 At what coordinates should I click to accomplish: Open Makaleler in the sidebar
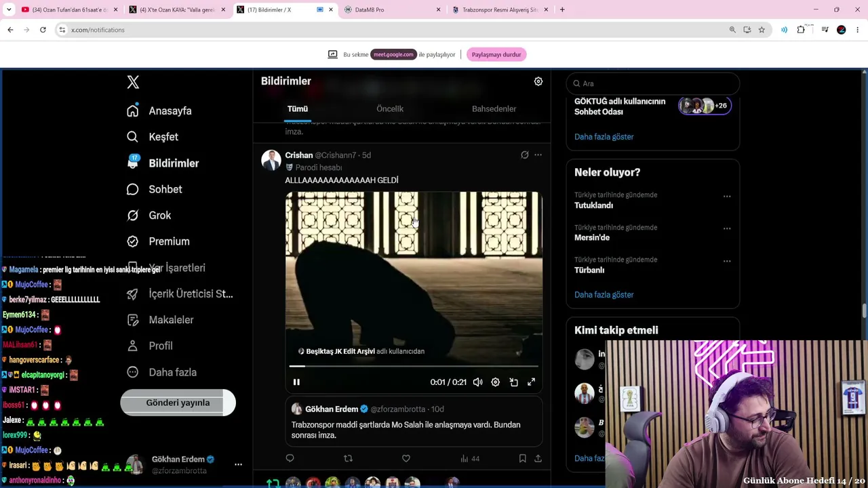161,320
